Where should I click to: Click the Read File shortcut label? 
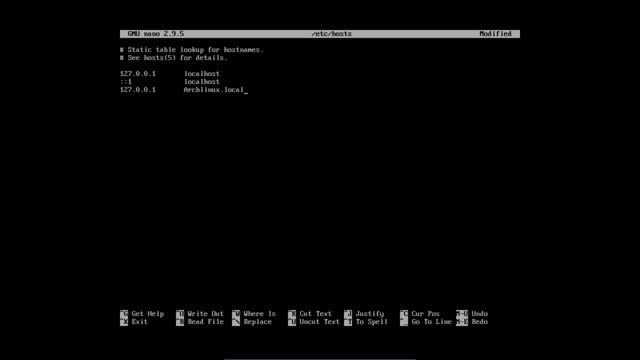tap(205, 322)
